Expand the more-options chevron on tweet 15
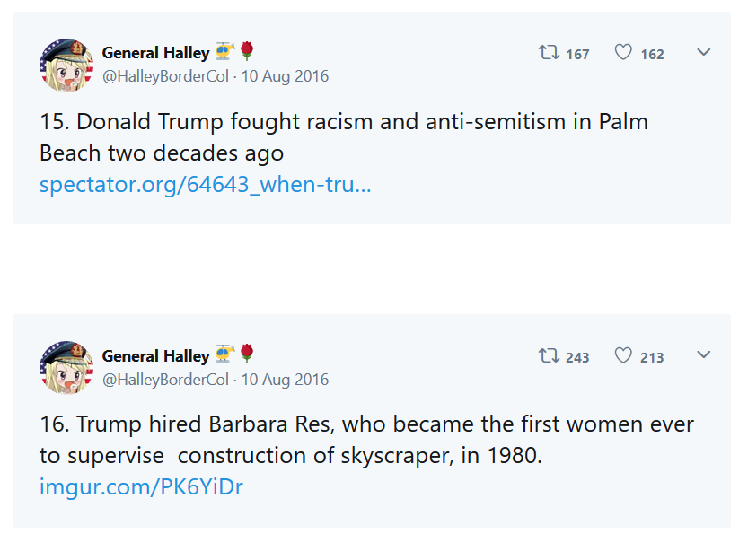739x560 pixels. coord(704,52)
